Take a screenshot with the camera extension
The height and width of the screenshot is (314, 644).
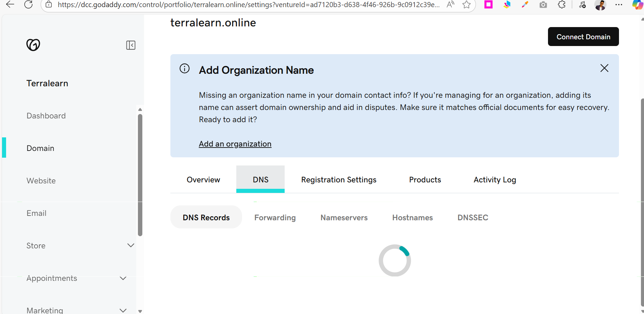tap(543, 5)
